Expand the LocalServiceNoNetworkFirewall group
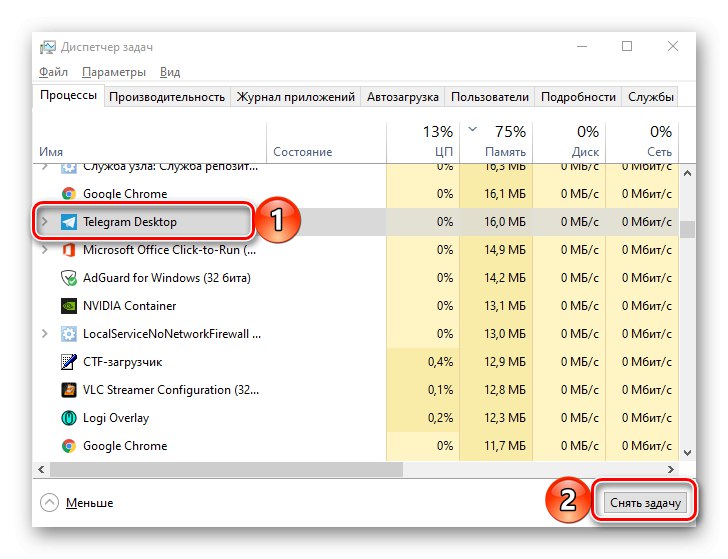Image resolution: width=728 pixels, height=559 pixels. tap(45, 334)
